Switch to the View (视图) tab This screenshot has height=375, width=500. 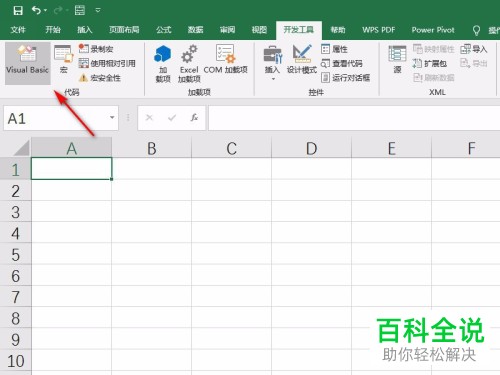click(x=259, y=30)
